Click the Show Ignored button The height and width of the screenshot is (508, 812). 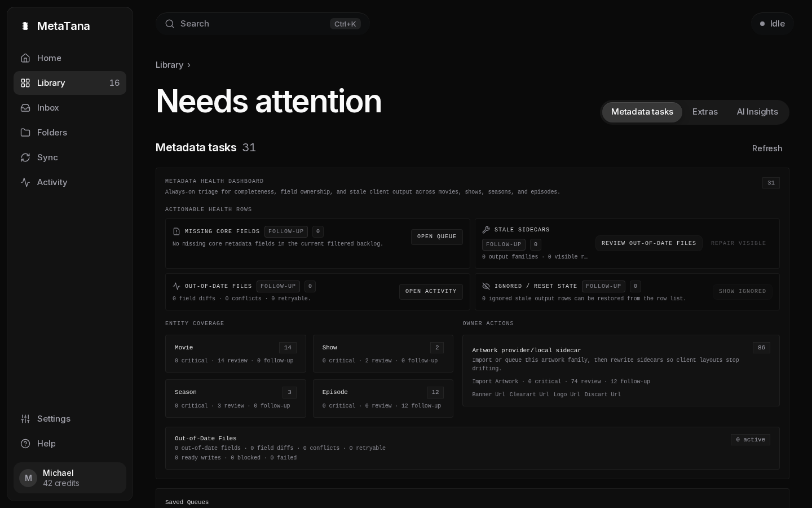tap(742, 291)
